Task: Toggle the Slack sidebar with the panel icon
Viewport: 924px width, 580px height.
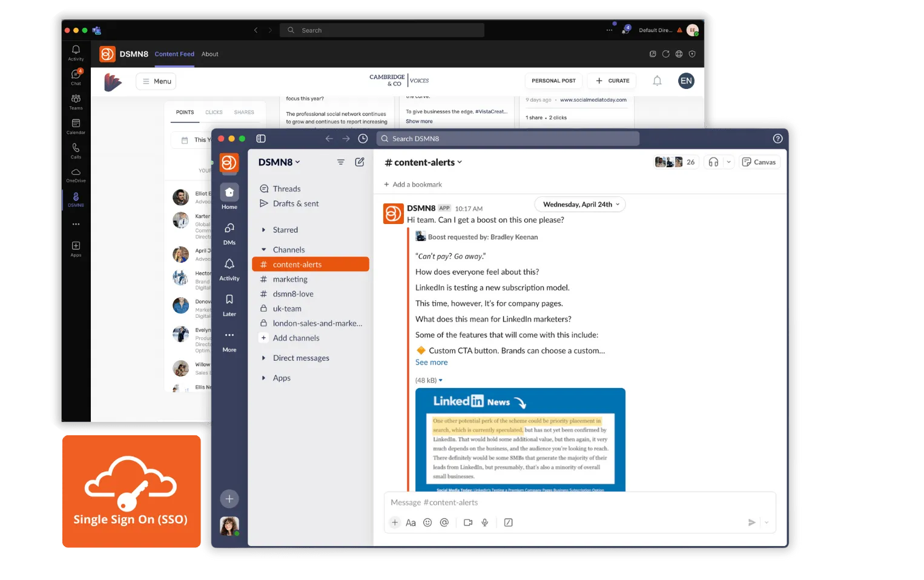Action: (x=261, y=139)
